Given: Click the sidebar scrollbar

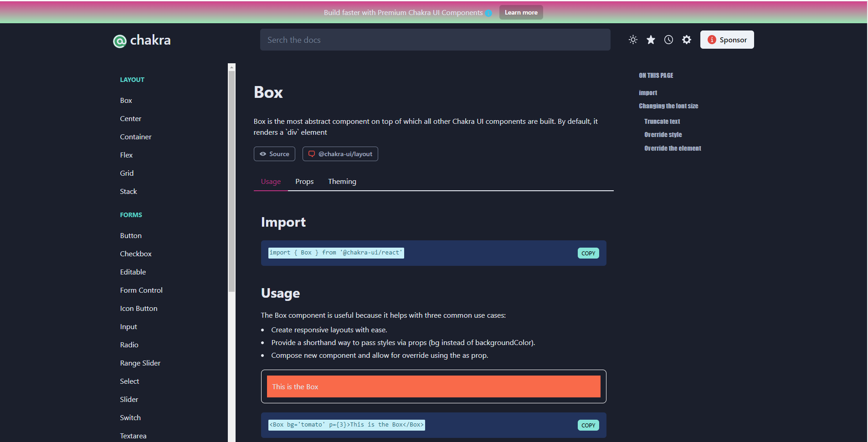Looking at the screenshot, I should pyautogui.click(x=231, y=182).
